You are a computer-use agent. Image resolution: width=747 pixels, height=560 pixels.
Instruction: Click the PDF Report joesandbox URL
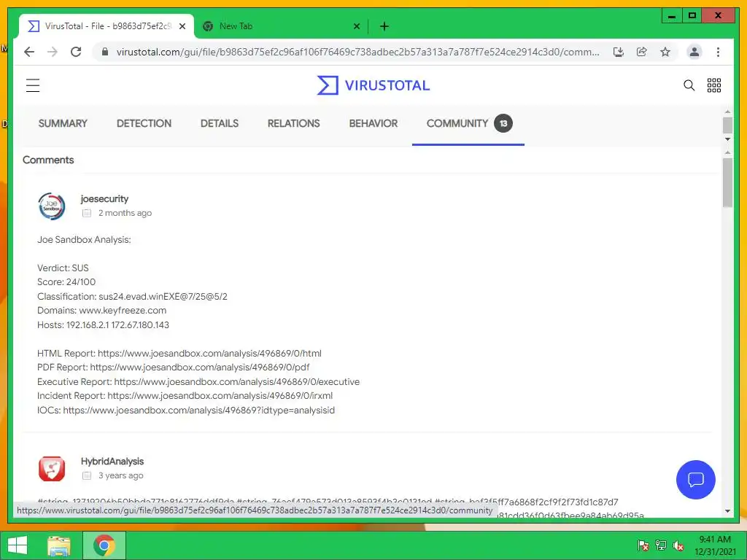(200, 367)
